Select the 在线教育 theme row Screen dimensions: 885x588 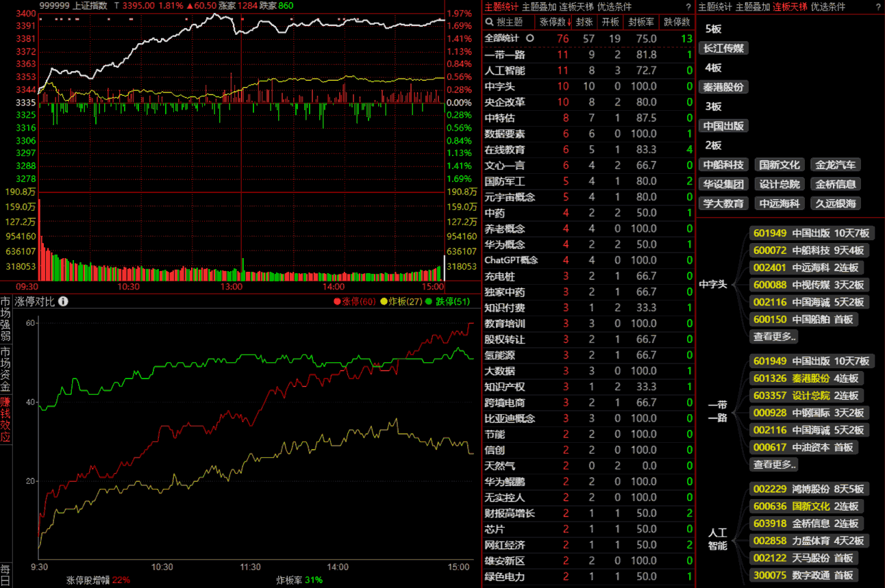(x=589, y=149)
